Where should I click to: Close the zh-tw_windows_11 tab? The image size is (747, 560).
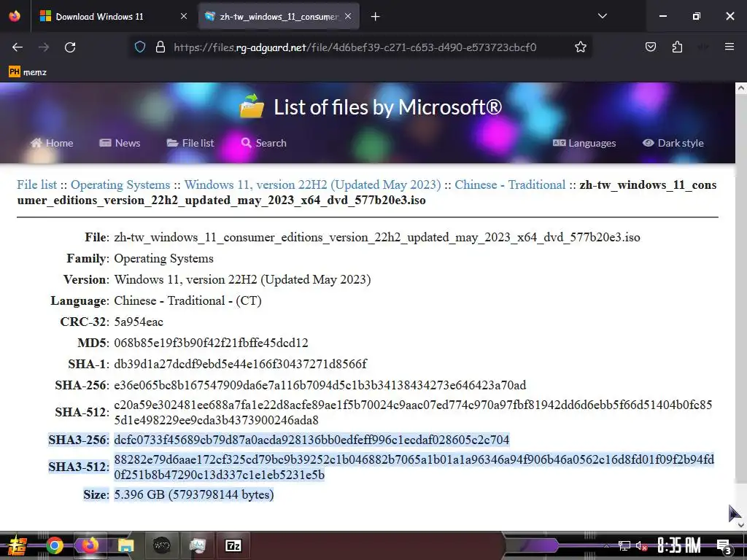[x=348, y=16]
